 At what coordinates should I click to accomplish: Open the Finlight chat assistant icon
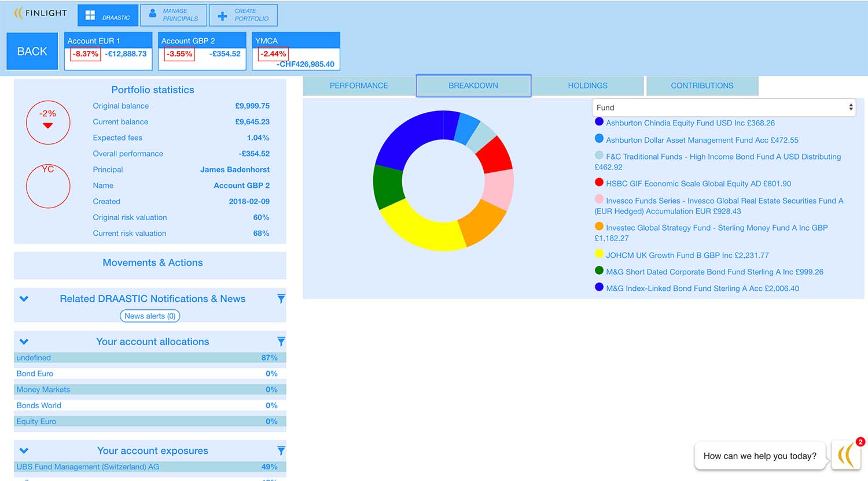(846, 454)
